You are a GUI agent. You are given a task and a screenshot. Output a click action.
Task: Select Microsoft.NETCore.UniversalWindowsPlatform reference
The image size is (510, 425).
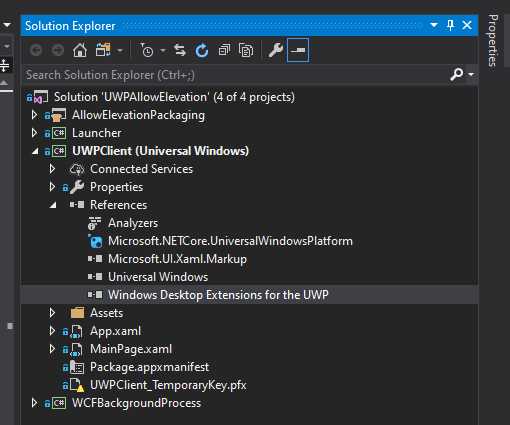(x=230, y=241)
